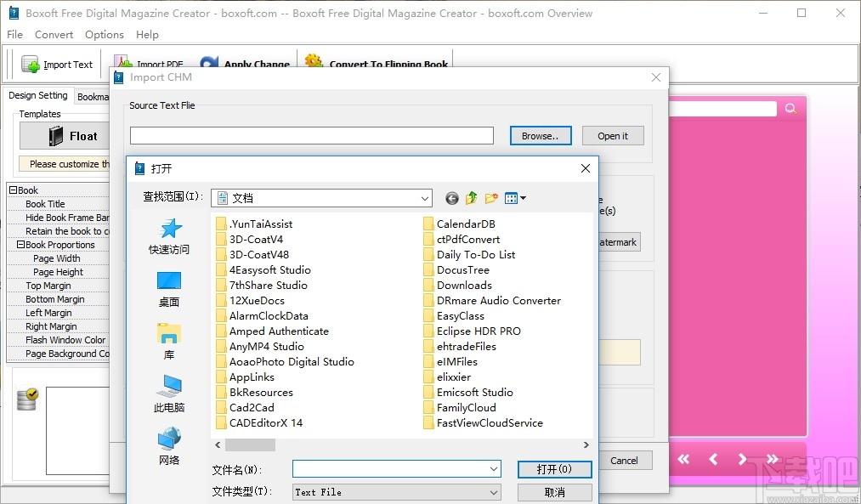Open the view menu icon in file dialog
The height and width of the screenshot is (504, 861).
(x=514, y=198)
